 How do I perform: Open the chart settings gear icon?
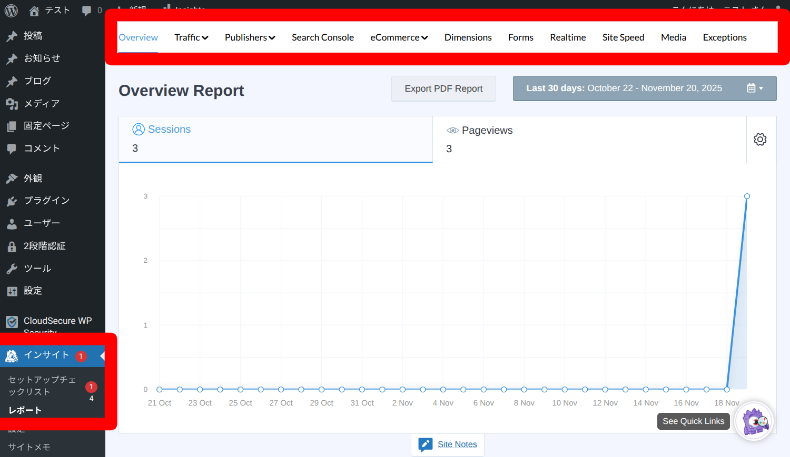click(x=759, y=139)
